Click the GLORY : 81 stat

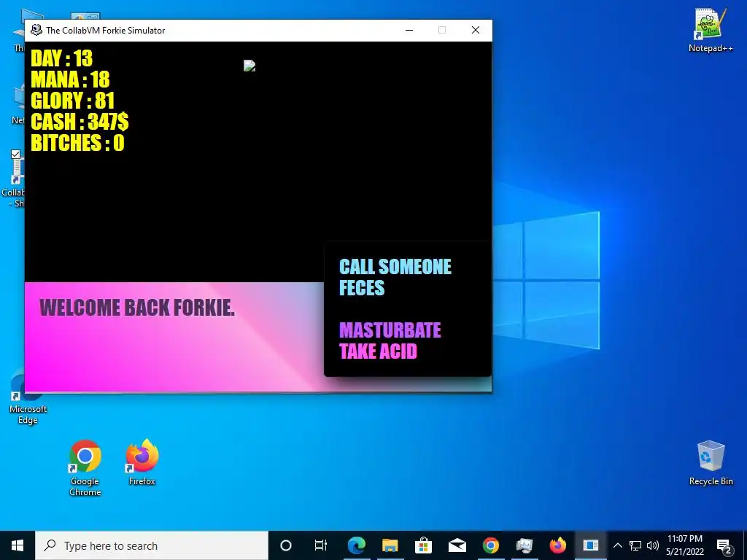[72, 101]
